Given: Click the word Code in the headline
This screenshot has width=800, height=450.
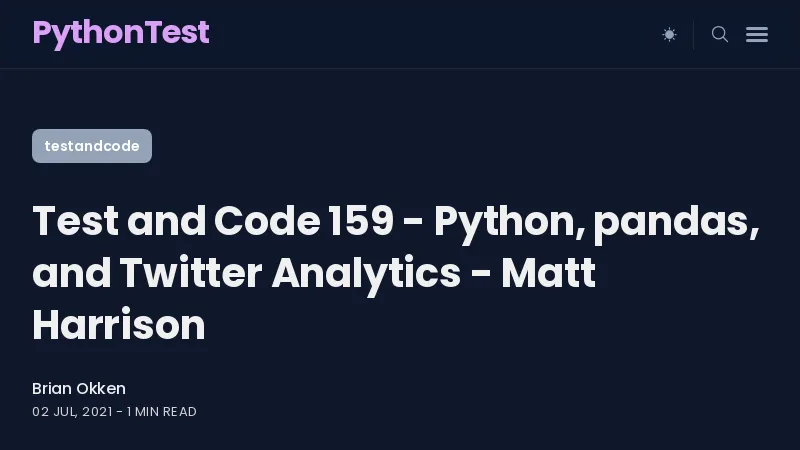Looking at the screenshot, I should [267, 221].
